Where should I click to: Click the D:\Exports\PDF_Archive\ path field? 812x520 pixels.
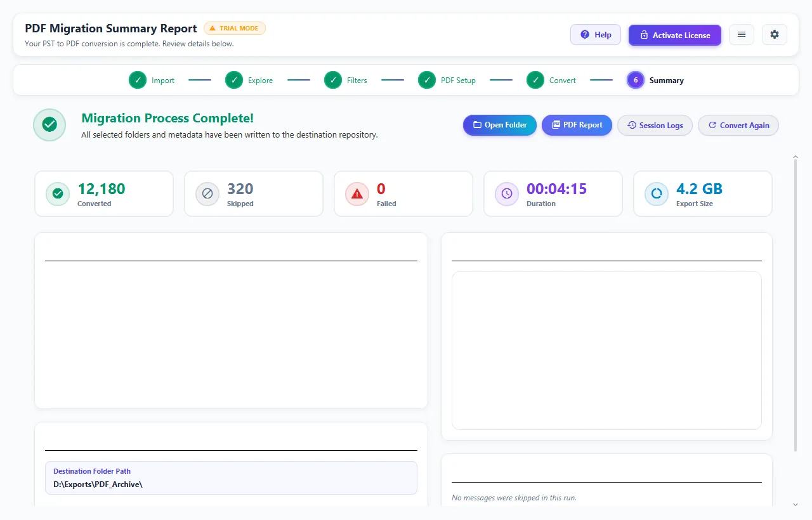[231, 478]
